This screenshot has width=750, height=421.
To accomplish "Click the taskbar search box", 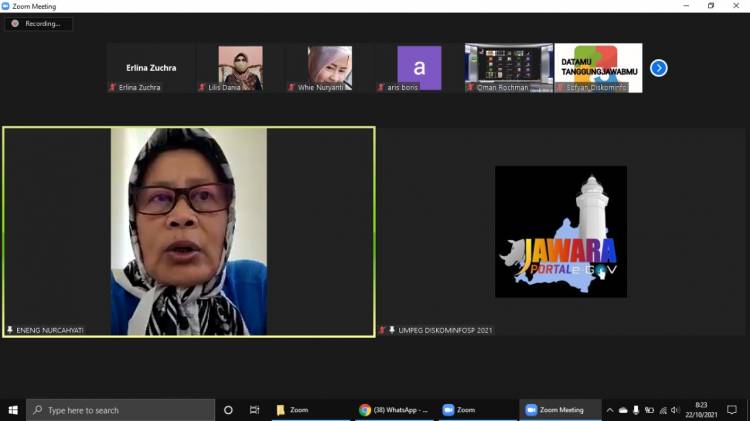I will coord(120,410).
